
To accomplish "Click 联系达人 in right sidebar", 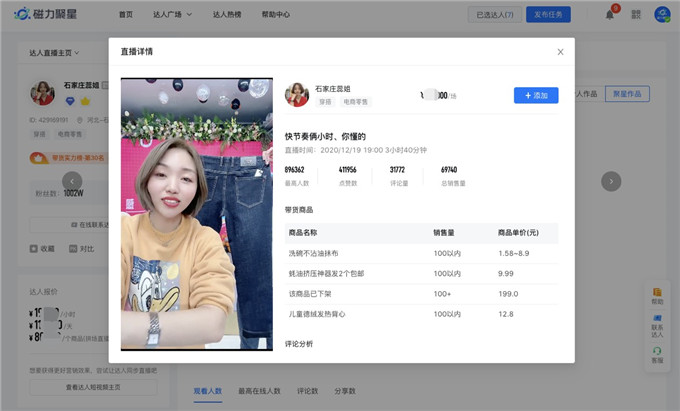I will point(657,325).
